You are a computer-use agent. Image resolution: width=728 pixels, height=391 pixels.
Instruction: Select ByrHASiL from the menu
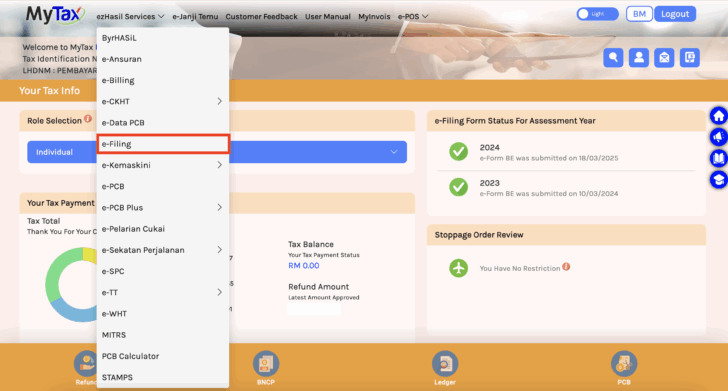[x=162, y=38]
